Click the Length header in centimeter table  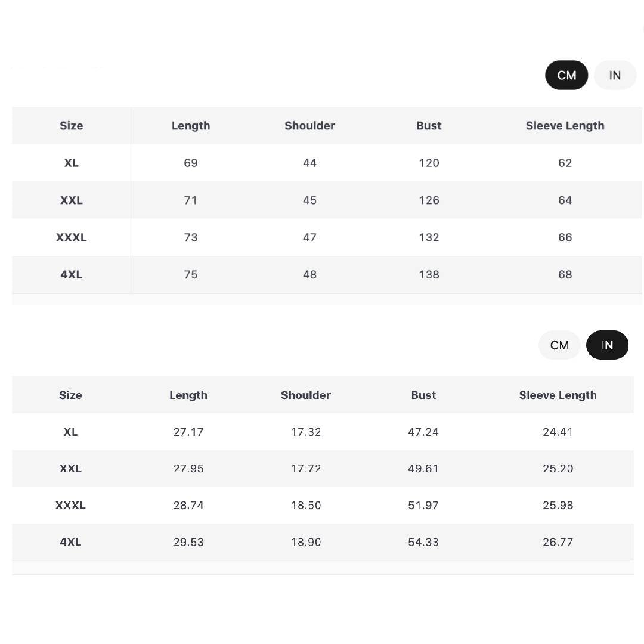tap(190, 126)
